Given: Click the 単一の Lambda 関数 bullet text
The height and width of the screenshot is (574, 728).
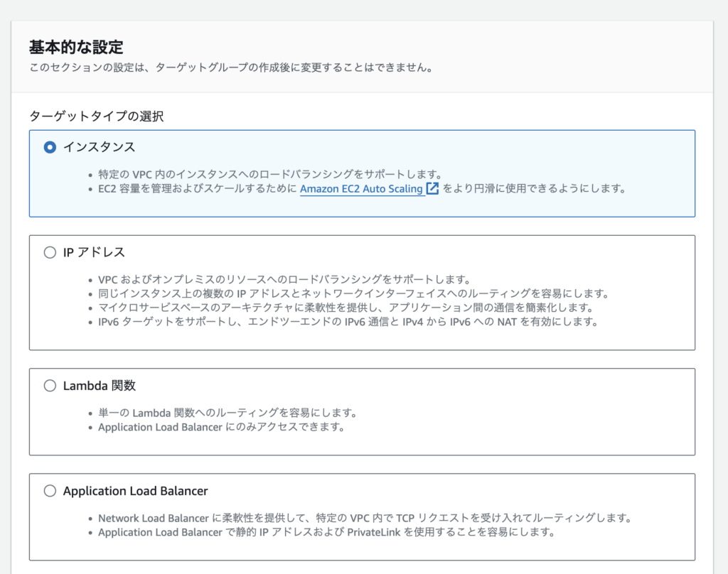Looking at the screenshot, I should tap(227, 413).
